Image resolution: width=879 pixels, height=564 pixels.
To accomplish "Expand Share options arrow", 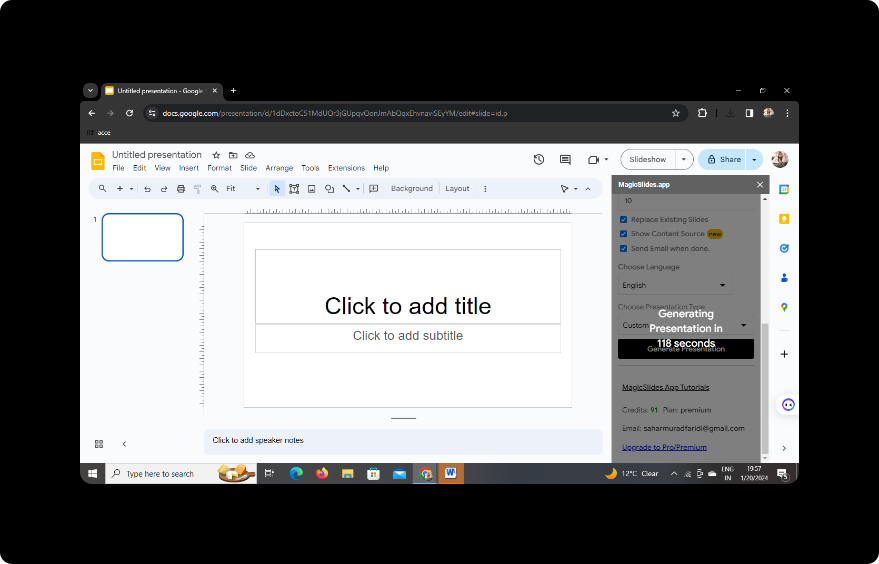I will click(754, 160).
